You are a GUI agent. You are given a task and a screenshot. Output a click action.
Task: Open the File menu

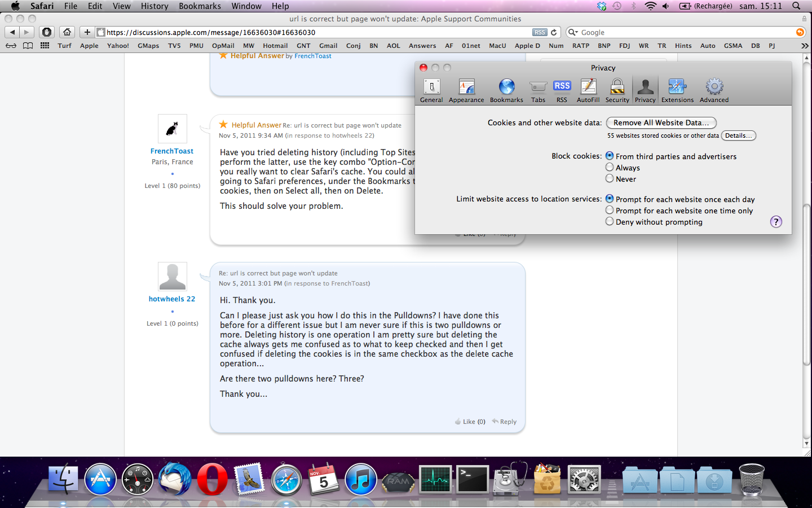pos(70,6)
